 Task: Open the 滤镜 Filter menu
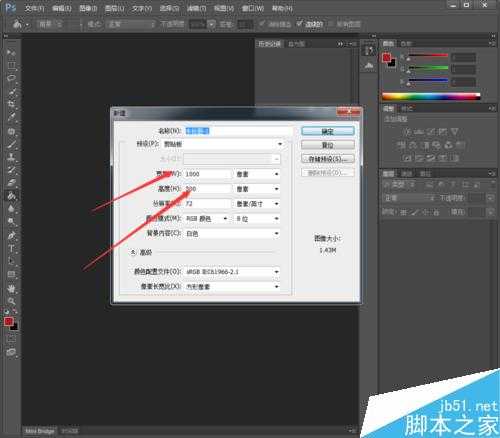coord(197,8)
